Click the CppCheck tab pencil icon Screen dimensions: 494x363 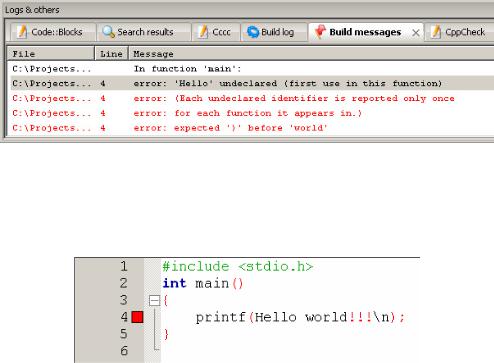coord(436,32)
